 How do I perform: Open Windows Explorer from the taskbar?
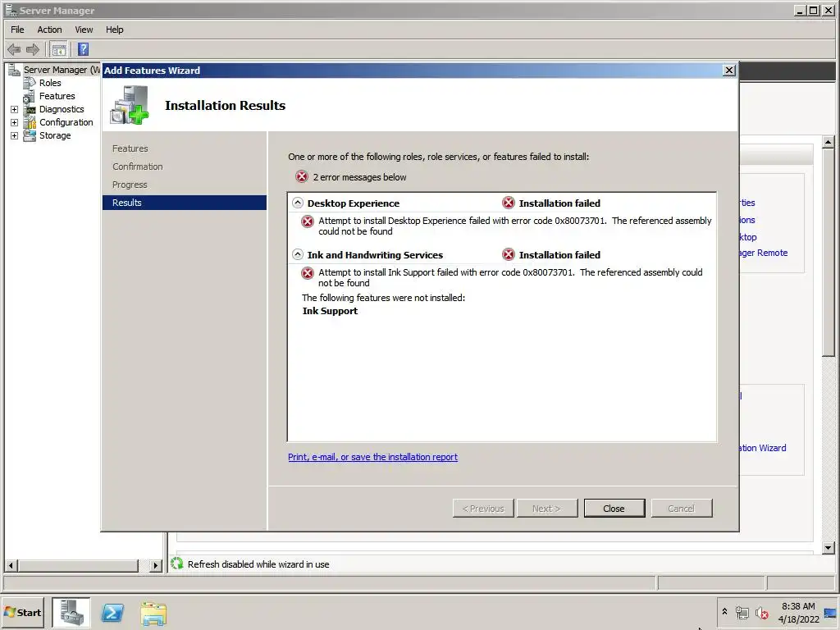[153, 613]
